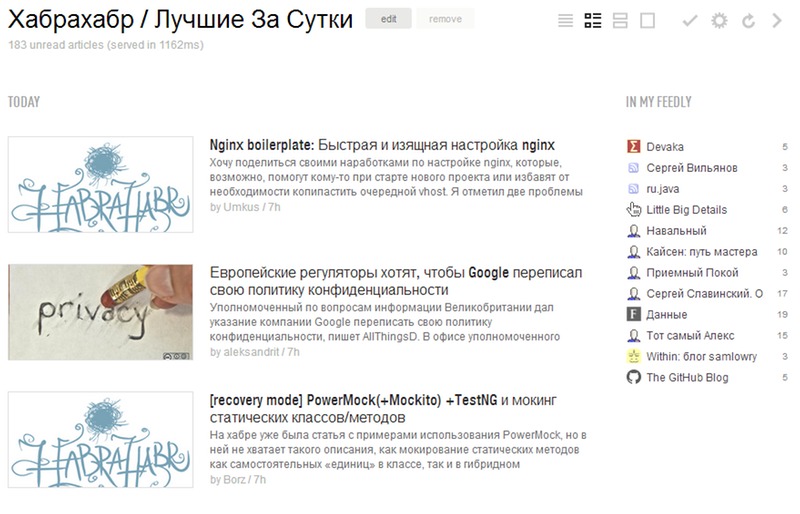The height and width of the screenshot is (514, 800).
Task: Click the unread count 17 next to Сергей Славинский
Action: point(783,293)
